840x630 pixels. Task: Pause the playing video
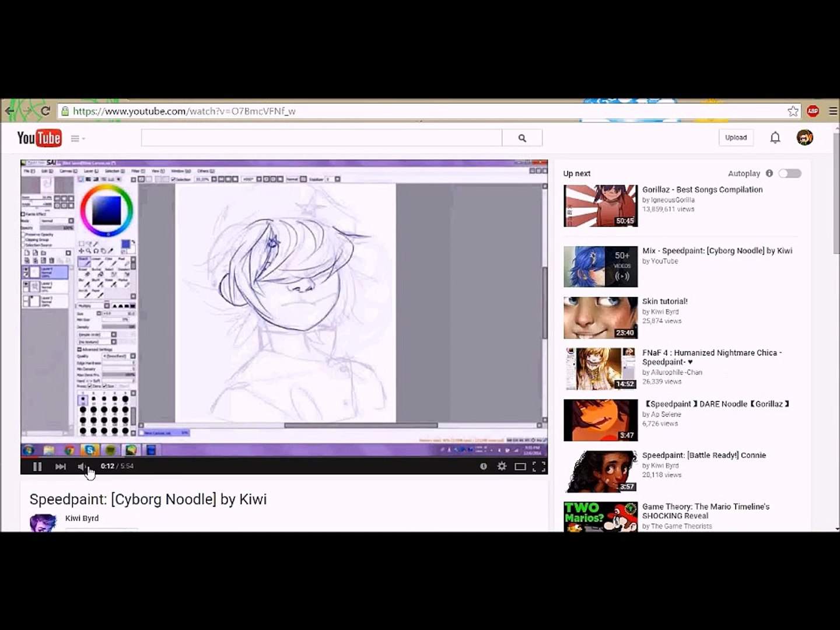tap(37, 466)
